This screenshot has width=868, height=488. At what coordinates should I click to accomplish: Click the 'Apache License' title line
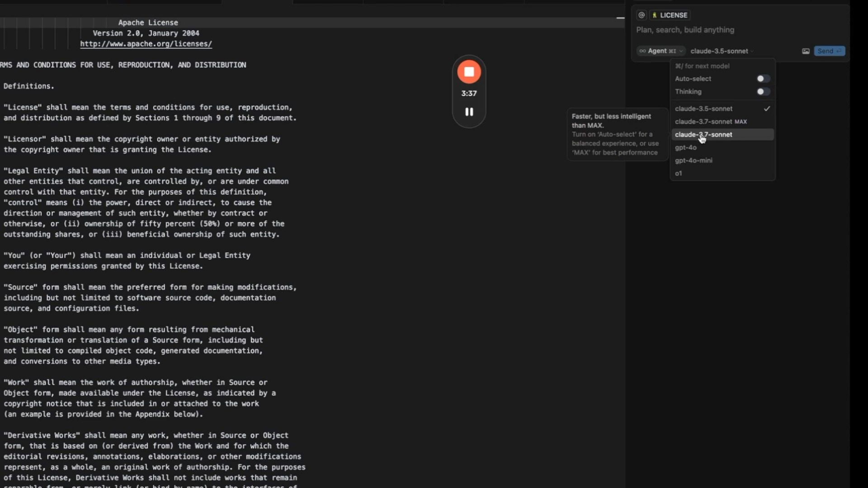click(x=148, y=23)
